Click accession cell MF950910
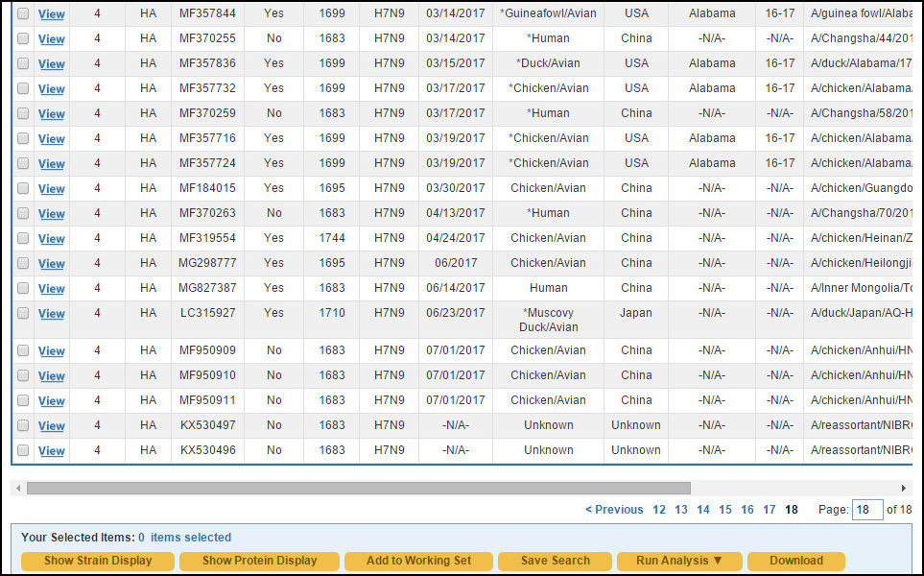The width and height of the screenshot is (924, 576). (x=207, y=375)
